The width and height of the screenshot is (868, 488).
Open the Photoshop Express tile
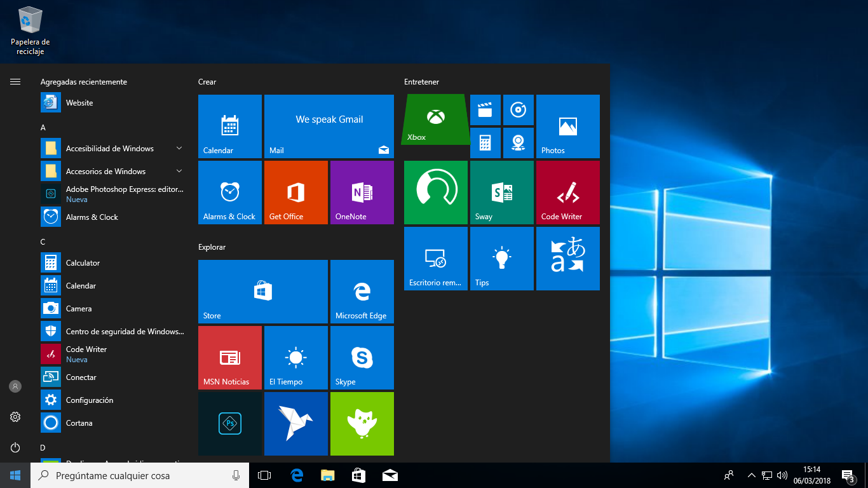[230, 424]
